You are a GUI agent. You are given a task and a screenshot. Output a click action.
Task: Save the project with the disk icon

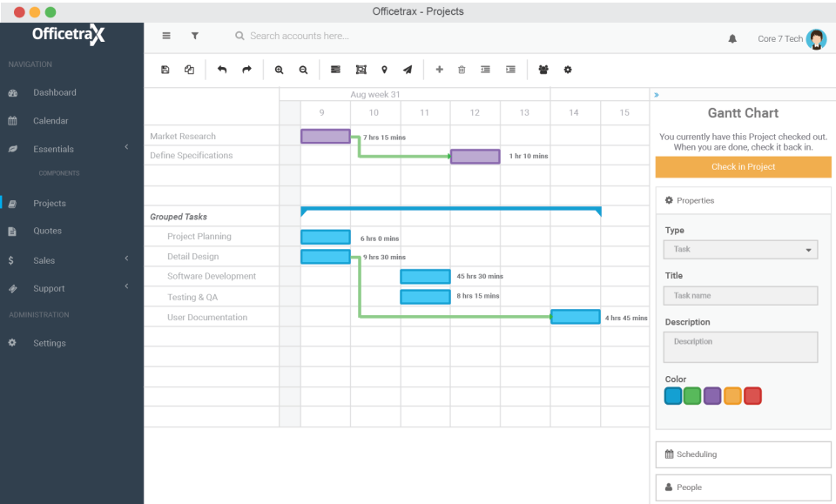pos(165,70)
